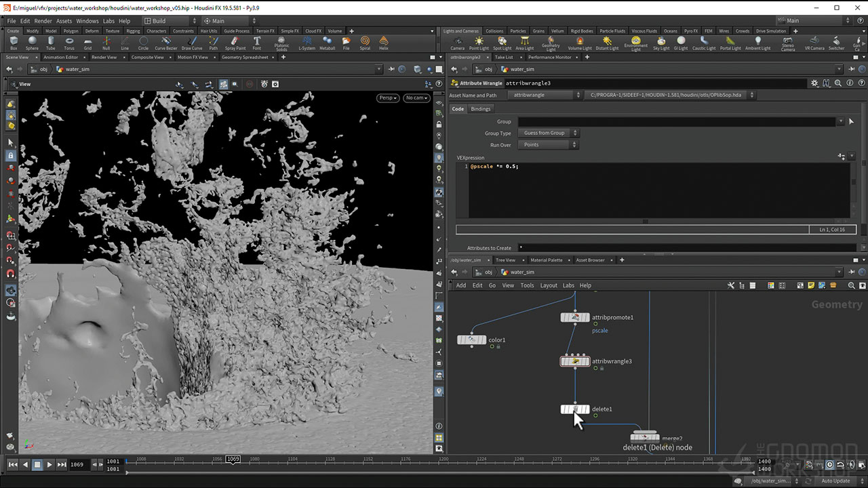Click the current frame marker 1069
Image resolution: width=868 pixels, height=488 pixels.
click(233, 460)
